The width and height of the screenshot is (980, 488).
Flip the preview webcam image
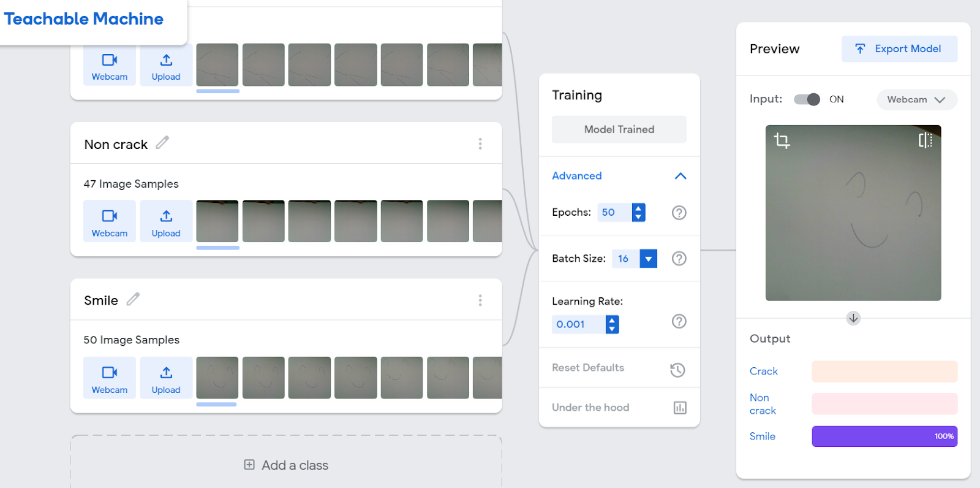[x=925, y=140]
